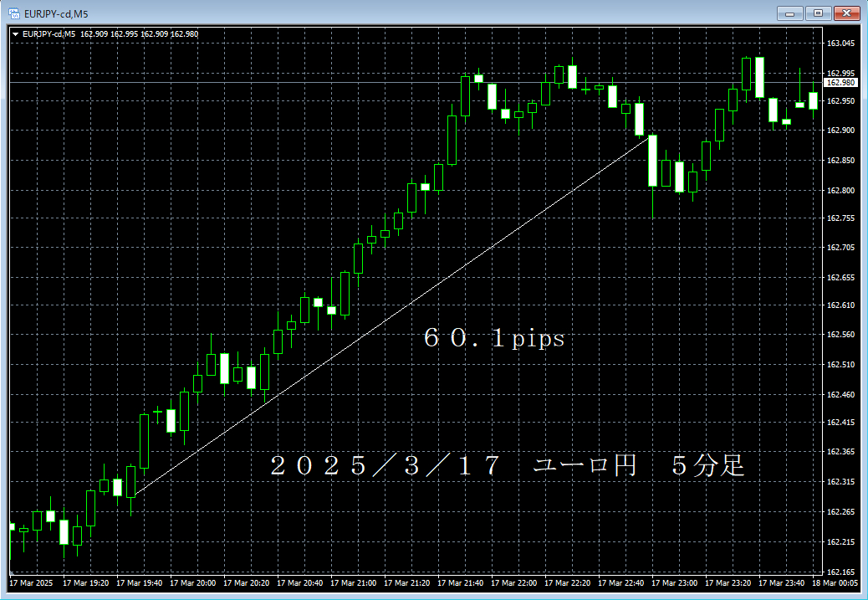Click the 162.510 level on price axis
The height and width of the screenshot is (600, 868).
[840, 365]
